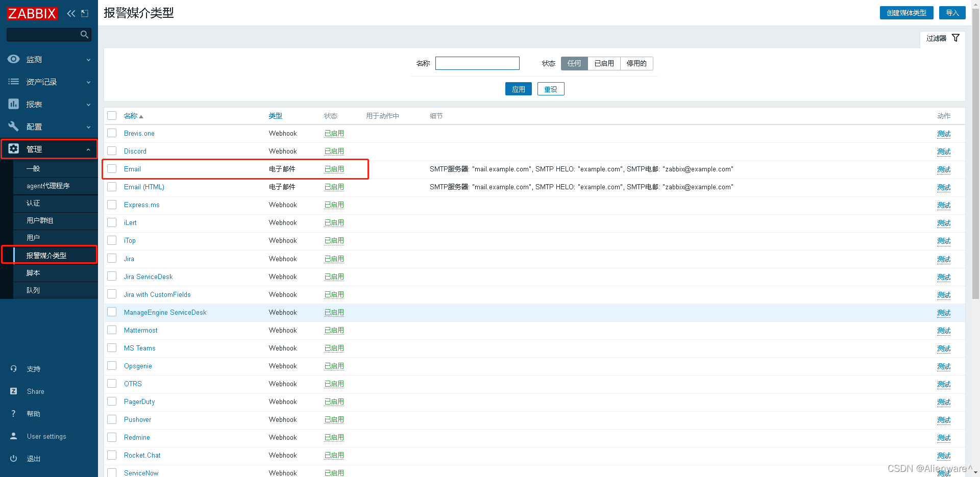Click 测试 for the Discord row
Viewport: 980px width, 477px height.
pos(944,152)
